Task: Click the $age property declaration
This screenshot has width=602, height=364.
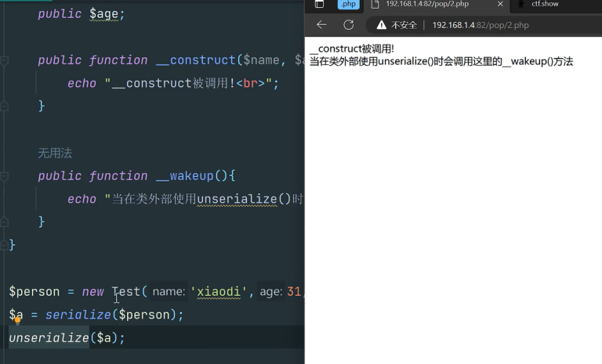Action: pyautogui.click(x=106, y=14)
